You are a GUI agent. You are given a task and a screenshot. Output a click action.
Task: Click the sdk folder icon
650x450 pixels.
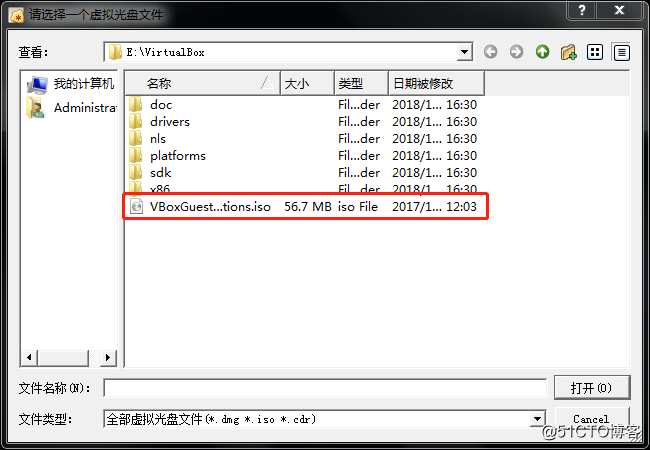click(x=136, y=172)
